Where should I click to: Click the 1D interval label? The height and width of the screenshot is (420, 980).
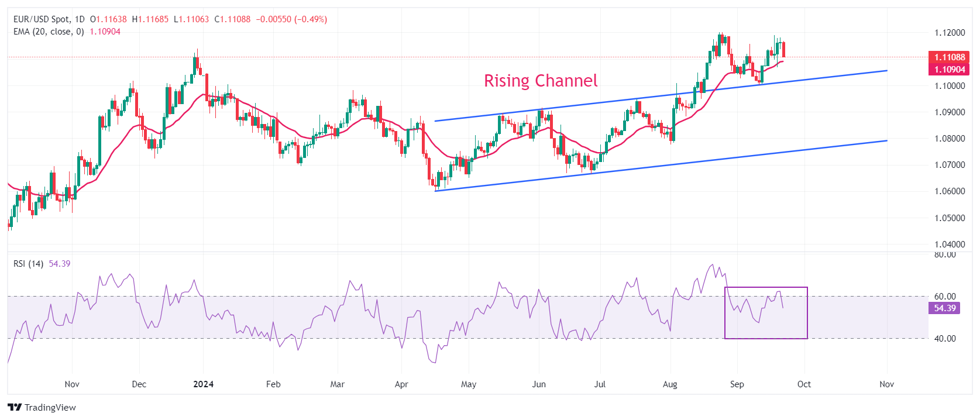pyautogui.click(x=80, y=19)
